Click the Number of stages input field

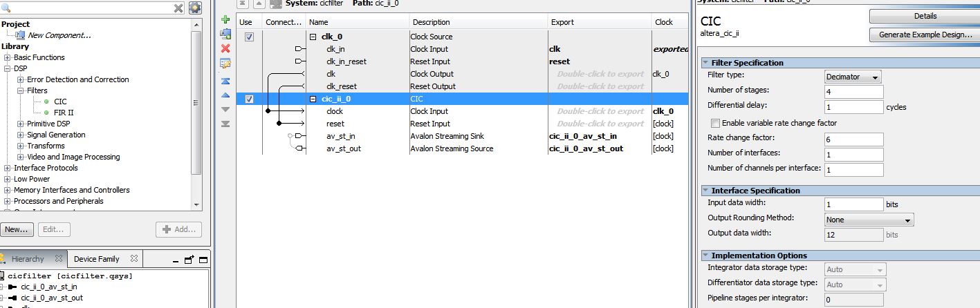coord(853,91)
